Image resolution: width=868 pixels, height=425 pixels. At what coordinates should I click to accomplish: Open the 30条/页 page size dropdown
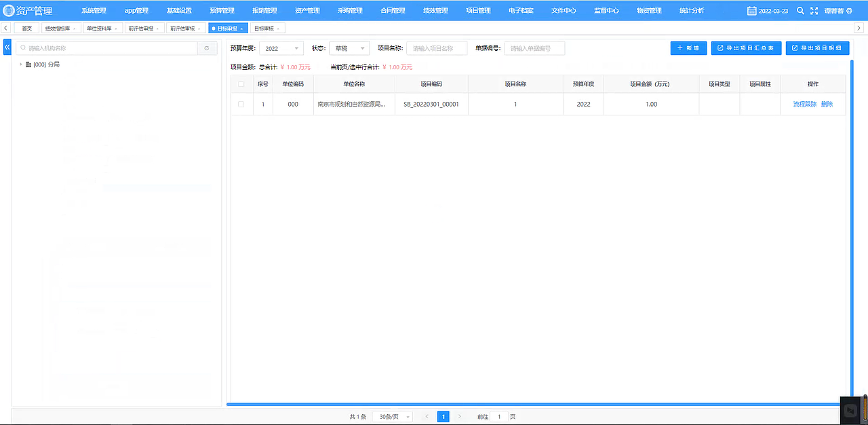[392, 416]
